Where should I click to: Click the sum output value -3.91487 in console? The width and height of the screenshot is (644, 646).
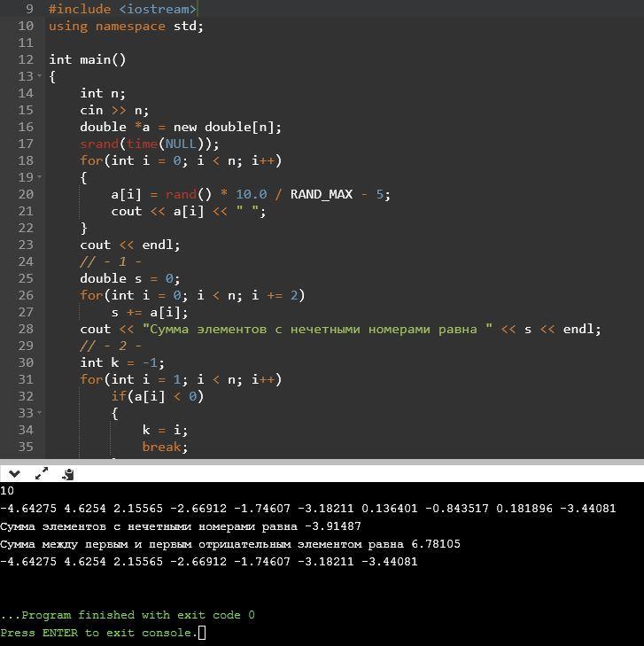pyautogui.click(x=333, y=526)
